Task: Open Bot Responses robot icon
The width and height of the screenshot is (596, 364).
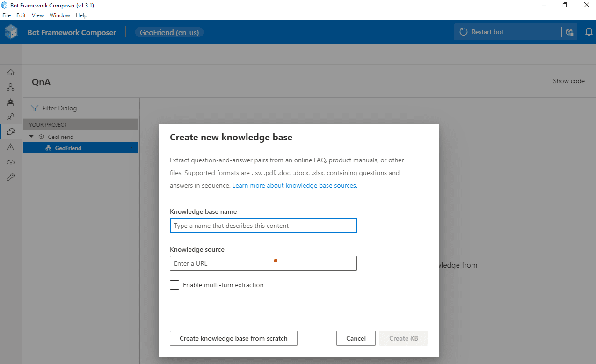Action: pyautogui.click(x=11, y=102)
